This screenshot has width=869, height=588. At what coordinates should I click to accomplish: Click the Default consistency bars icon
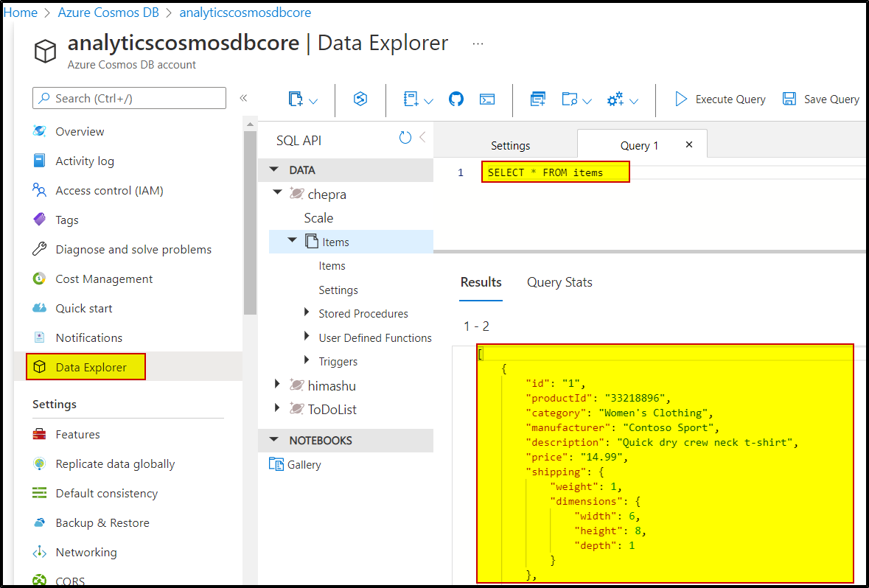[x=39, y=493]
